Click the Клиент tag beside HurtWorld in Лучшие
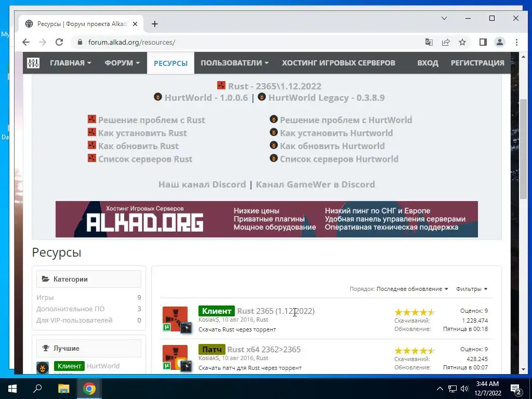Viewport: 532px width, 399px height. (69, 366)
